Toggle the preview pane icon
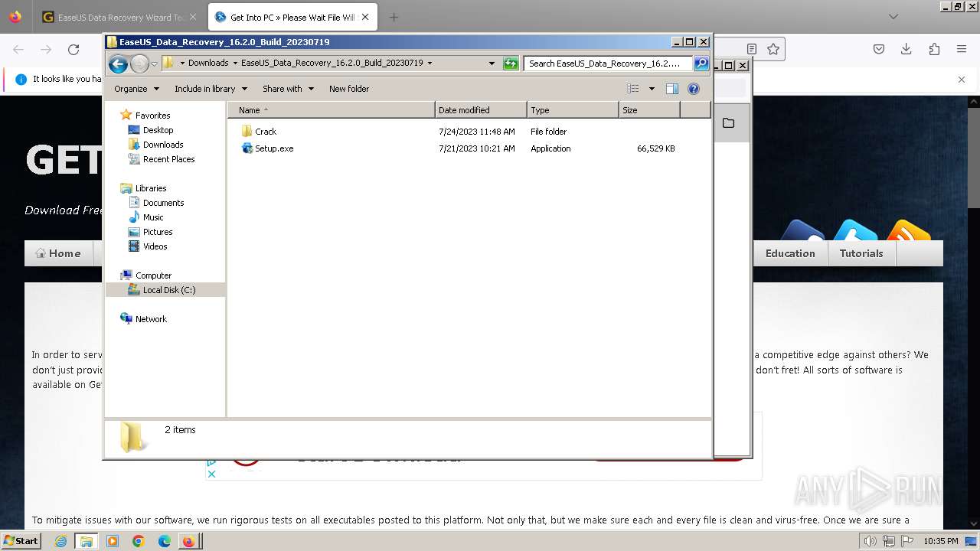The image size is (980, 551). pyautogui.click(x=672, y=89)
